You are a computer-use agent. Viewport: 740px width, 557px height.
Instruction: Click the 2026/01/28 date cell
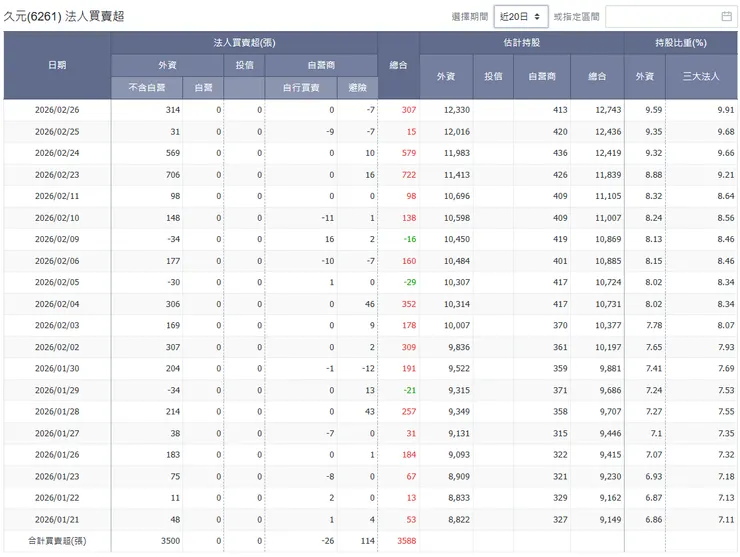coord(57,412)
